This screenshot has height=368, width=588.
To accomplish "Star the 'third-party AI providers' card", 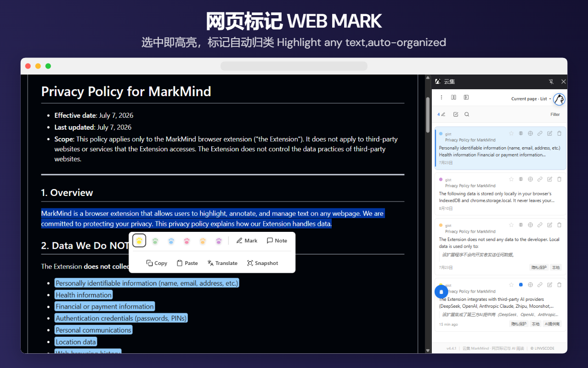I will pyautogui.click(x=511, y=285).
